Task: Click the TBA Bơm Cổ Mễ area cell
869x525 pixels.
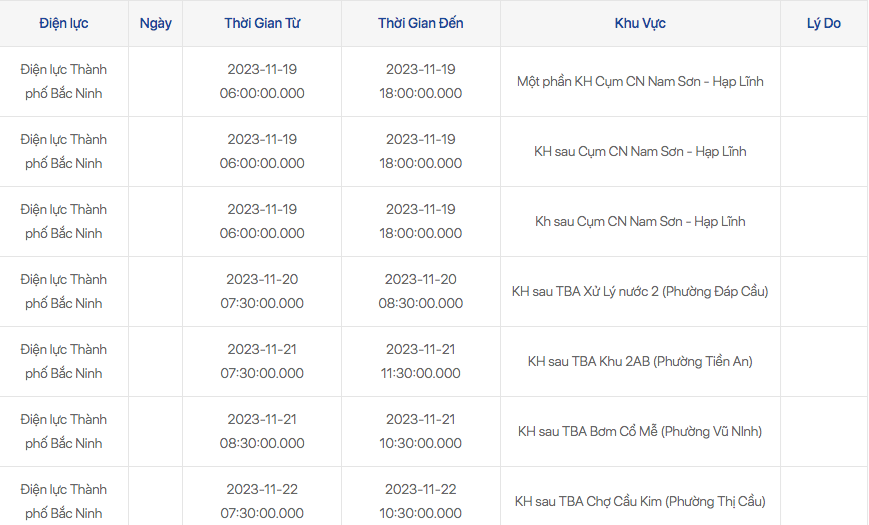Action: point(640,431)
